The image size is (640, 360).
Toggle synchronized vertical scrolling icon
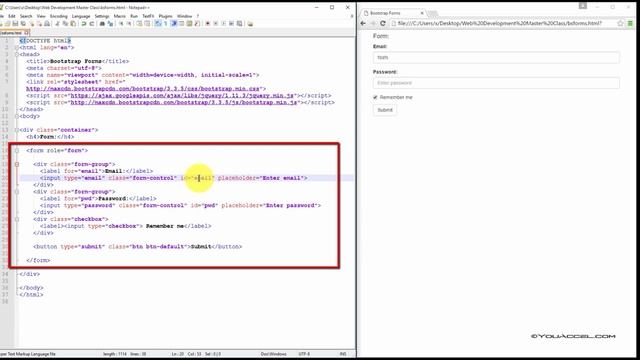pos(139,24)
